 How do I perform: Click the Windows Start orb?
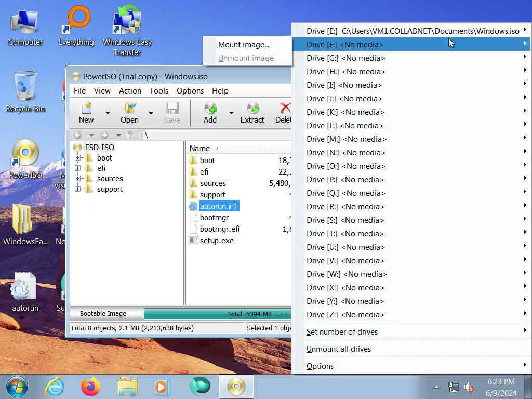[x=17, y=387]
